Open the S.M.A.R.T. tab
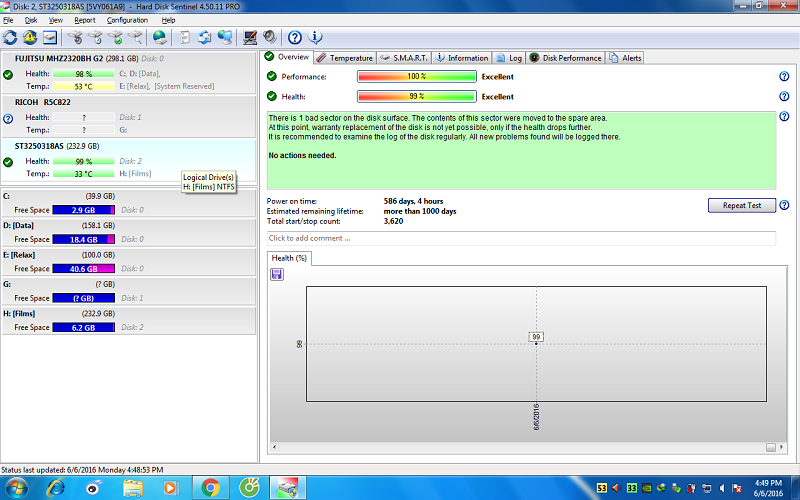The height and width of the screenshot is (500, 800). 404,58
